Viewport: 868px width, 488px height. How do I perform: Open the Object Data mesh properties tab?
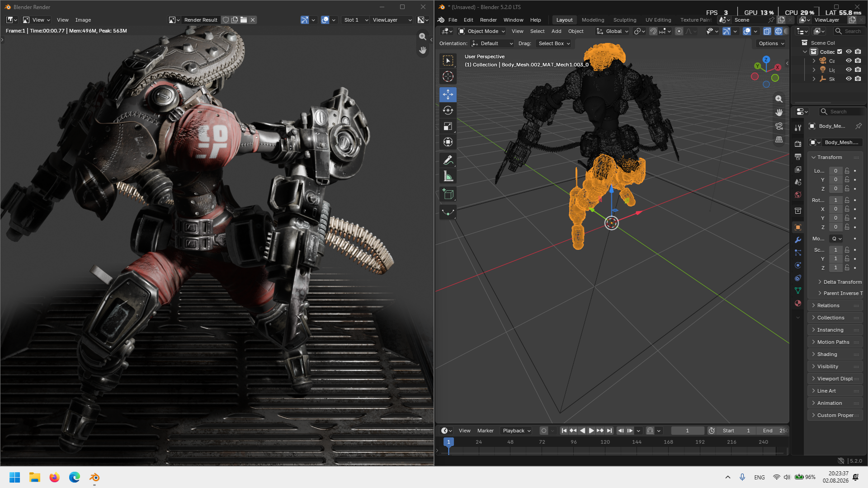coord(798,291)
